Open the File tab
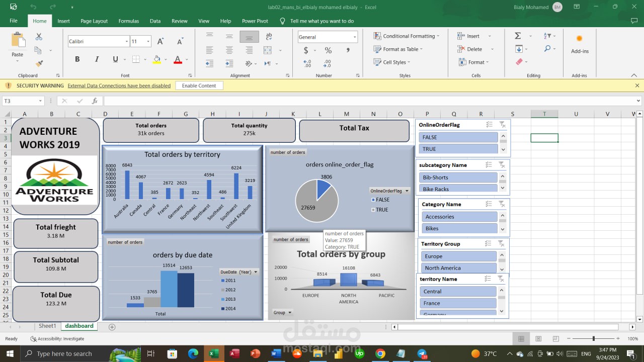 [x=14, y=21]
